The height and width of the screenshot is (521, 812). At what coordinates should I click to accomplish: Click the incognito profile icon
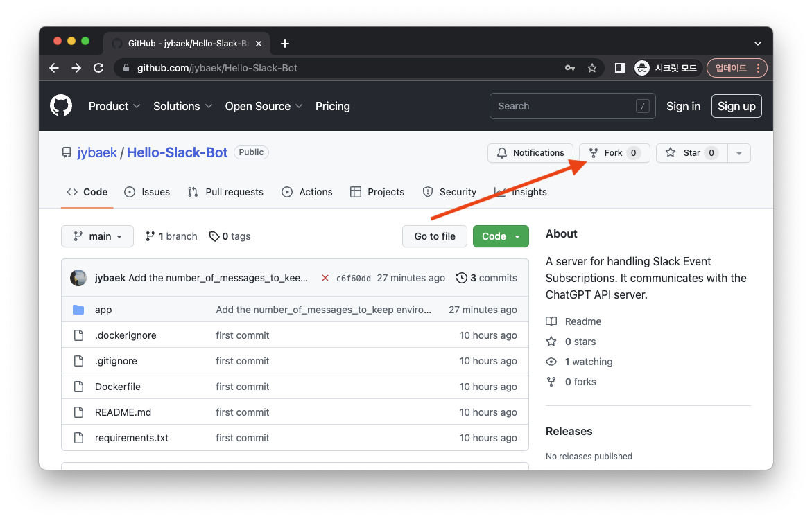642,68
